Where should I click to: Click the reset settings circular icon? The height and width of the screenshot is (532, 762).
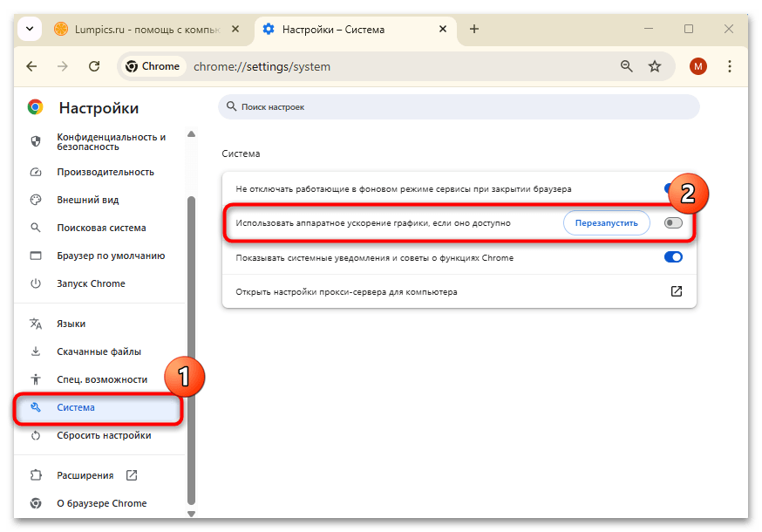click(36, 435)
